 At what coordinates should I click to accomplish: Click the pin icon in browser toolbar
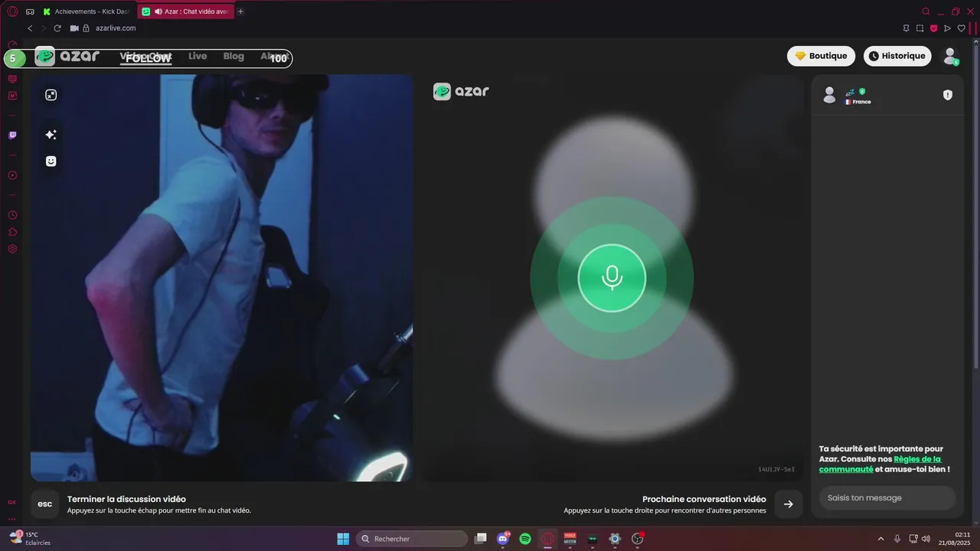906,28
